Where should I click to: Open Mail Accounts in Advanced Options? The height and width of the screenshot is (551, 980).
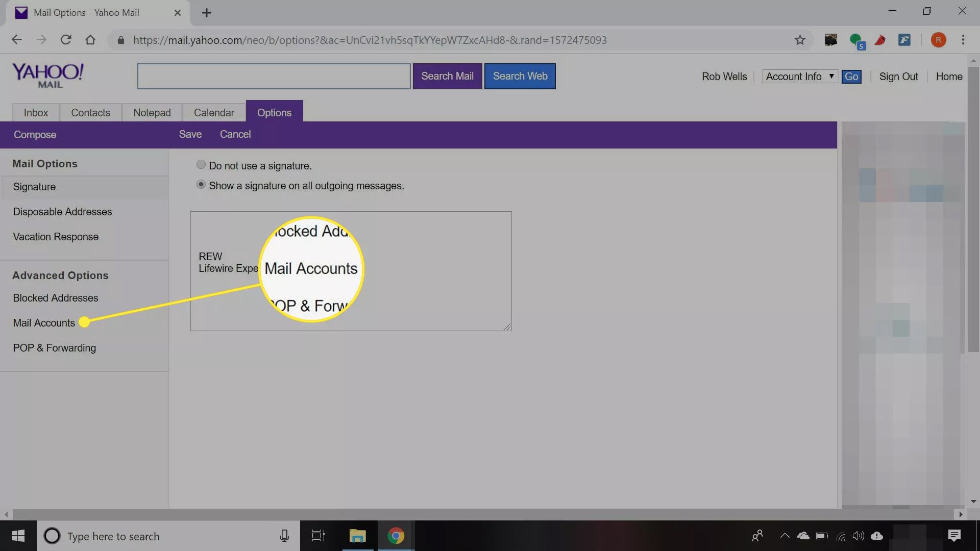pyautogui.click(x=44, y=323)
